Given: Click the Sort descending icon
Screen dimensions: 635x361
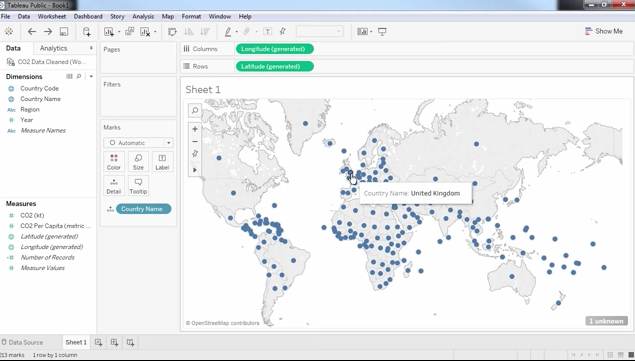Looking at the screenshot, I should [x=205, y=32].
